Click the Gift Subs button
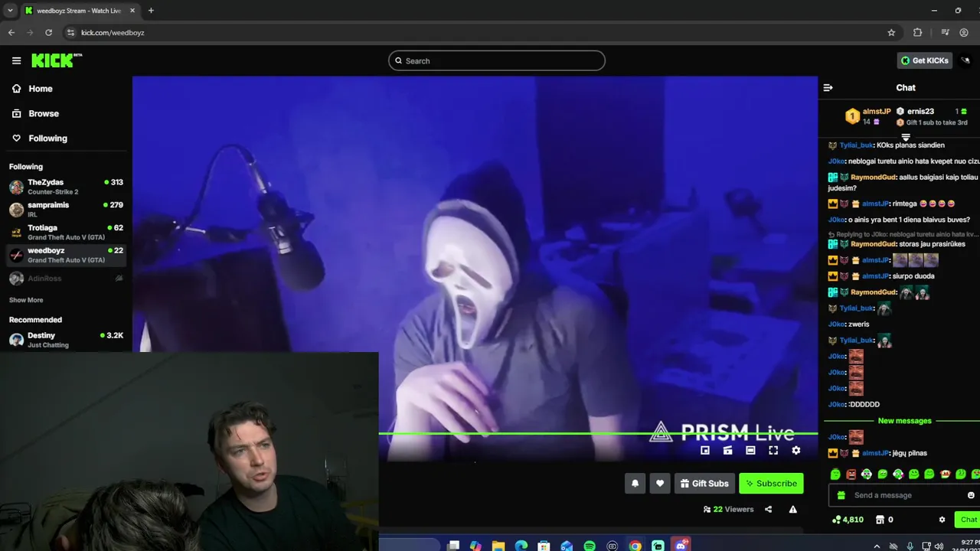Viewport: 980px width, 551px height. (704, 484)
